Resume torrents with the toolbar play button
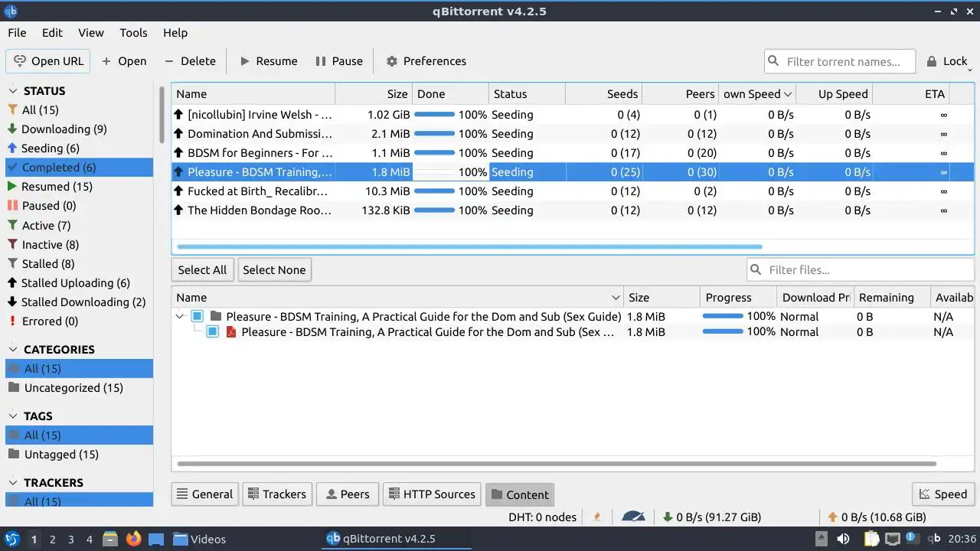 click(x=268, y=61)
